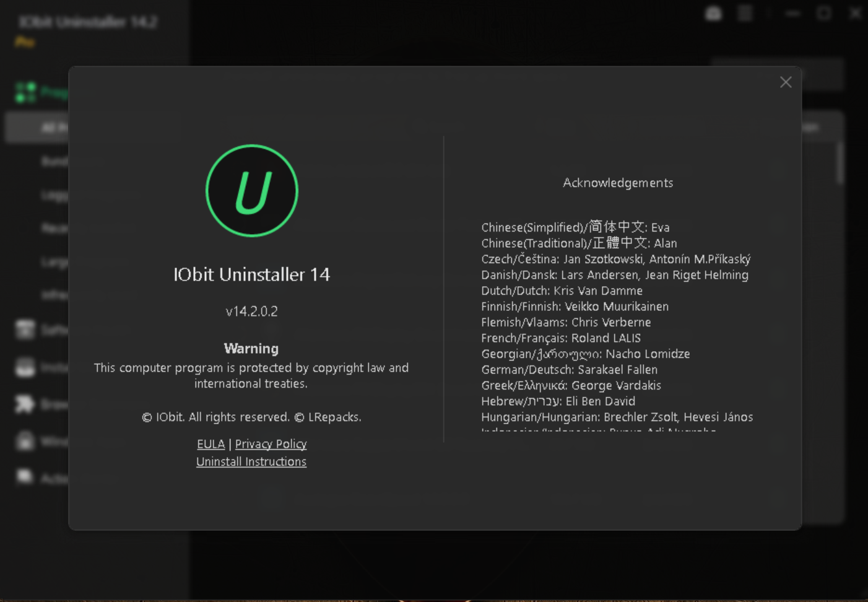Click the Czech/Čeština translator line

point(616,259)
